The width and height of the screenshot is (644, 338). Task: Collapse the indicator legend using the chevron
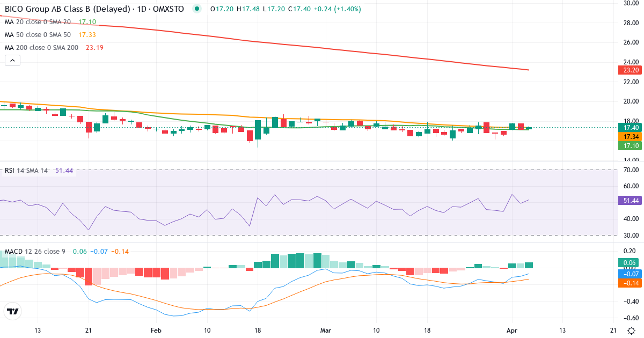(12, 60)
